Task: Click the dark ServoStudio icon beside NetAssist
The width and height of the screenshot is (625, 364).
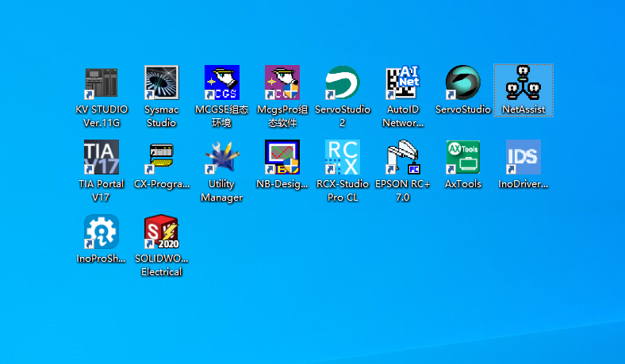Action: click(x=463, y=82)
